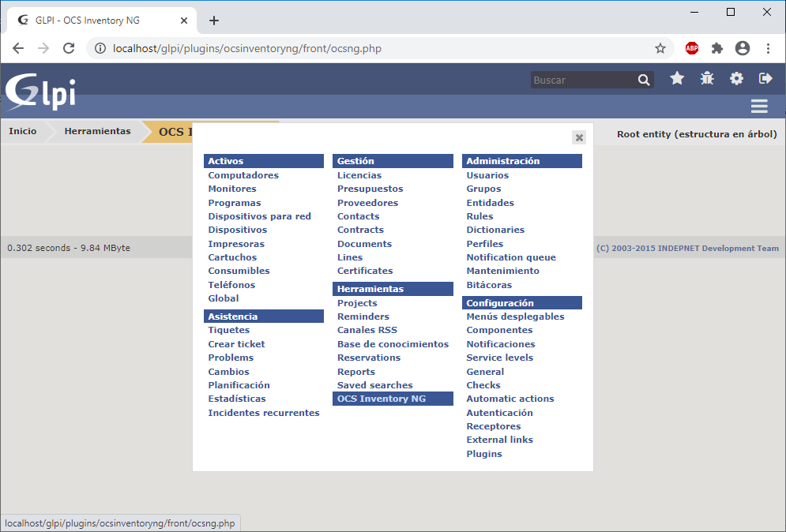Open preferences via the gear icon
The image size is (786, 532).
tap(736, 78)
